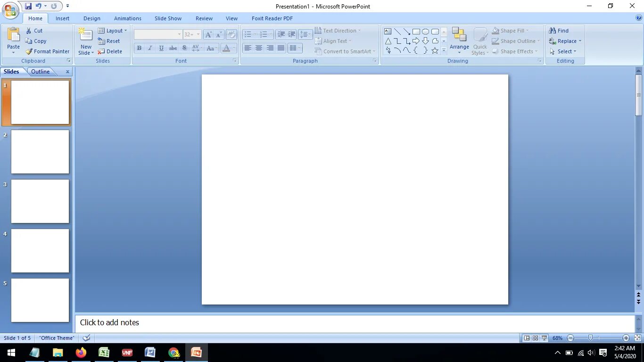Expand the Select dropdown in Editing
Screen dimensions: 644x362
(x=562, y=51)
